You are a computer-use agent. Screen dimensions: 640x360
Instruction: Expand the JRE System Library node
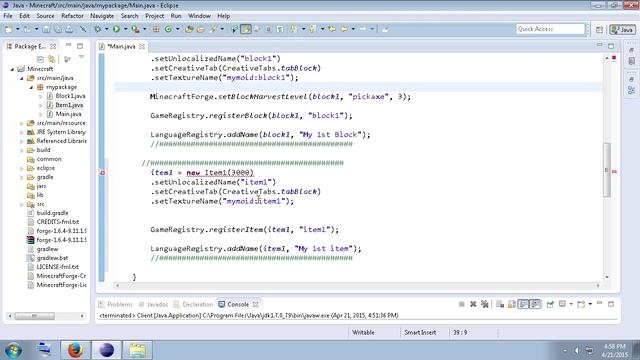(22, 132)
